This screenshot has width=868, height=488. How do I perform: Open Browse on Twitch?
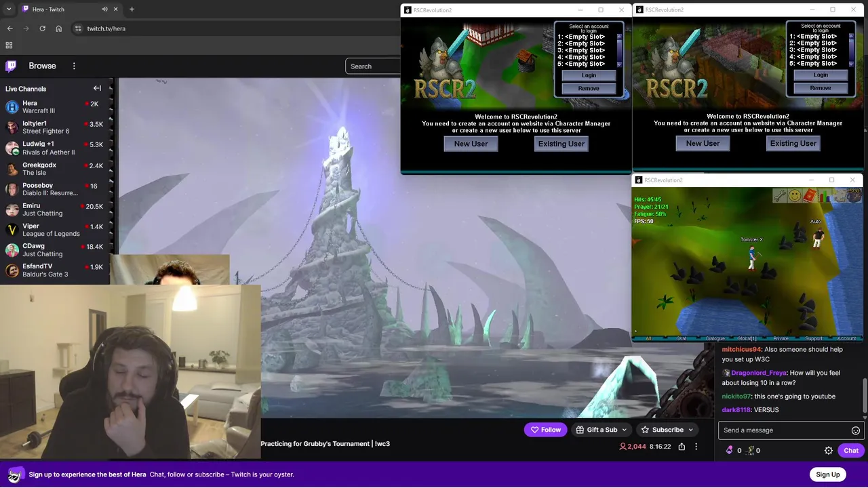[42, 66]
